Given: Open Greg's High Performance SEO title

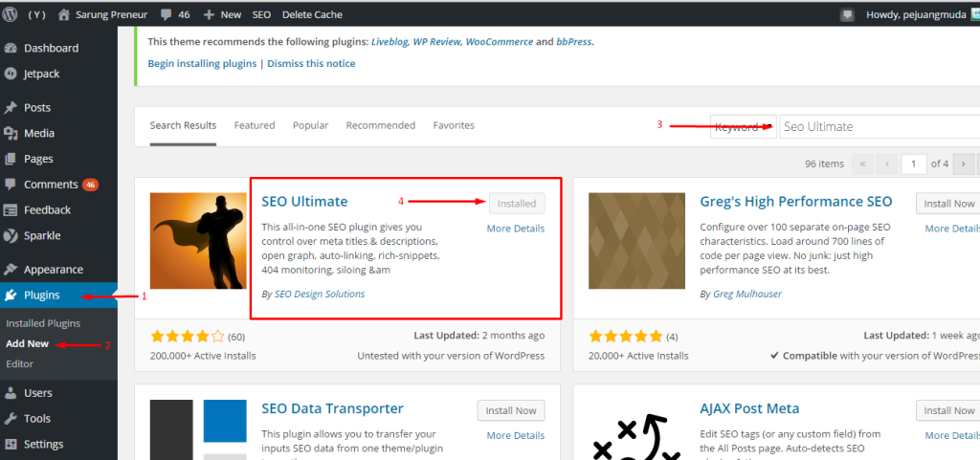Looking at the screenshot, I should pyautogui.click(x=796, y=202).
